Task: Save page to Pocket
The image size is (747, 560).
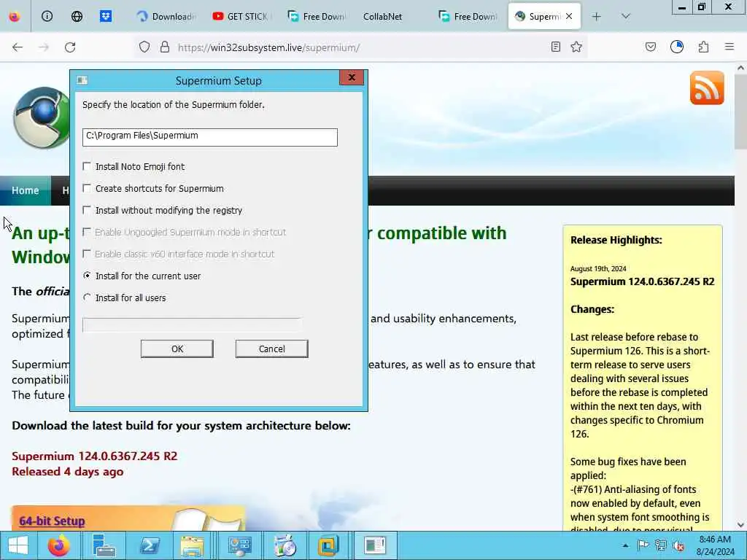Action: pos(650,47)
